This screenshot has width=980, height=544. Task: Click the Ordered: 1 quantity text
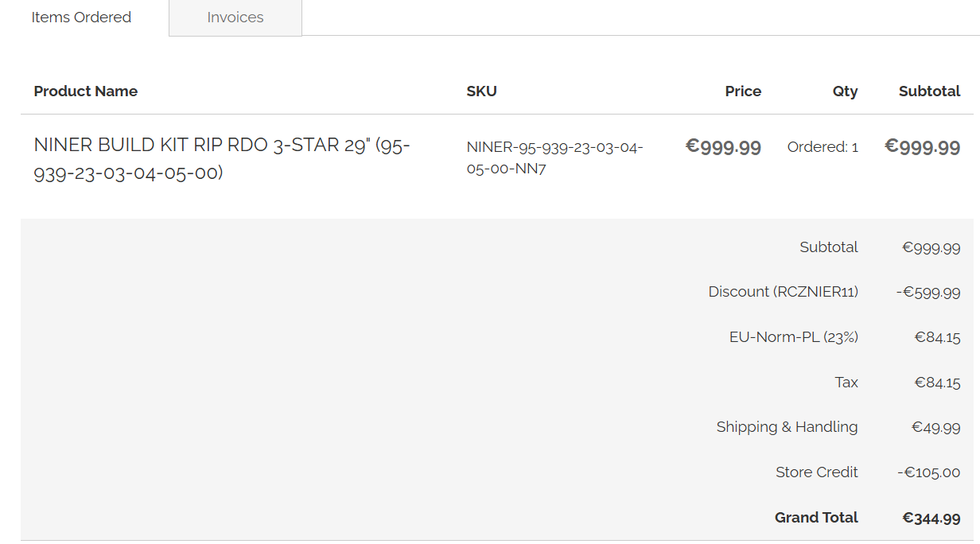822,147
